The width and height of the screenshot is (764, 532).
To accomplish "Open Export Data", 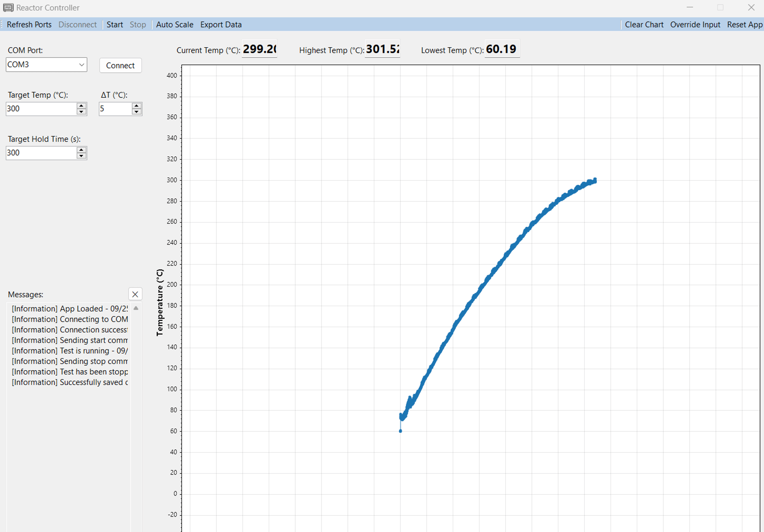I will (x=221, y=25).
